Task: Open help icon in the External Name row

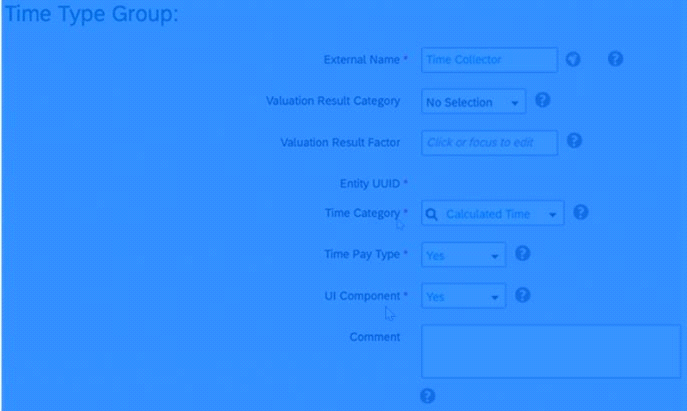Action: pyautogui.click(x=616, y=59)
